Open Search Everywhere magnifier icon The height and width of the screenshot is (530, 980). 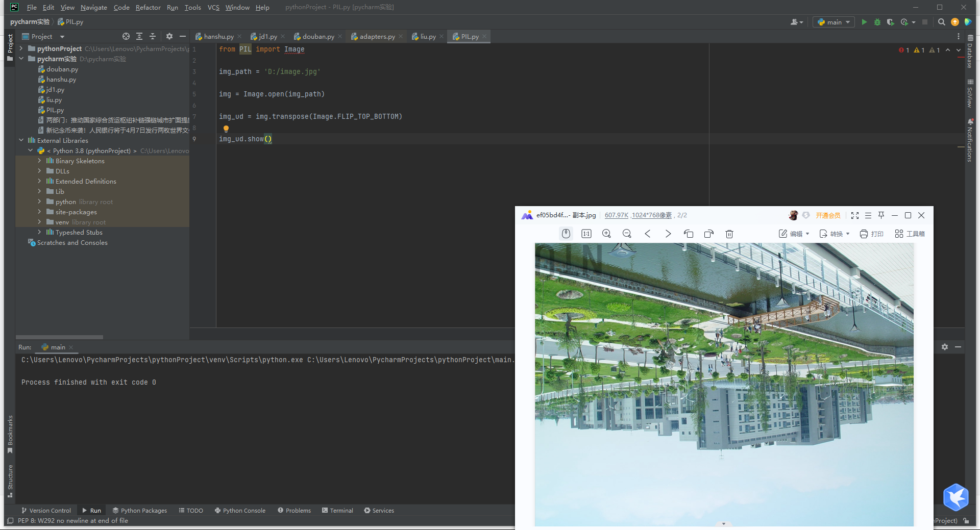point(942,22)
